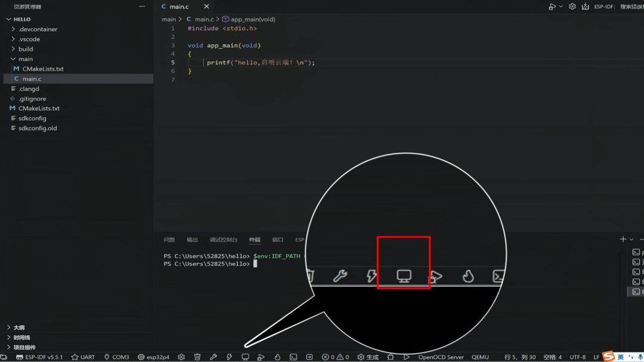
Task: Select serial port COM3 in status bar
Action: [117, 357]
